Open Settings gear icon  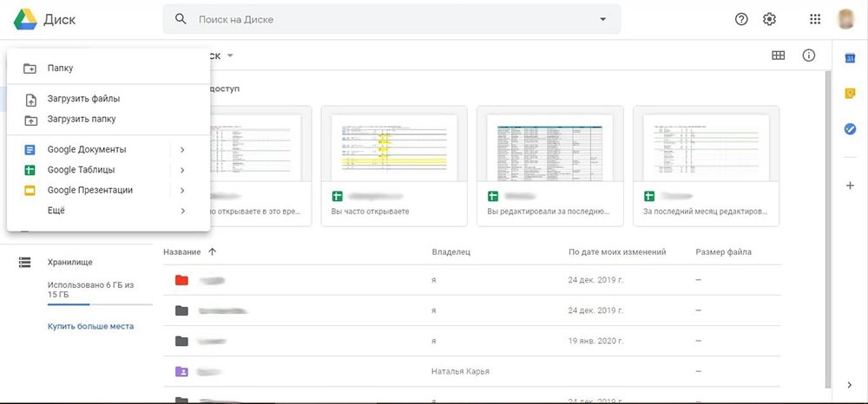(x=769, y=19)
